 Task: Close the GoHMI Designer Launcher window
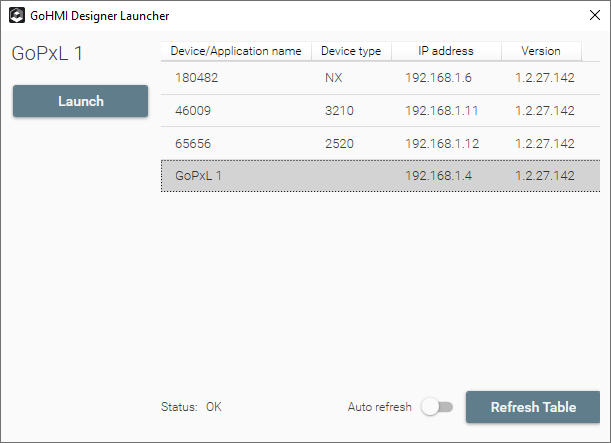(x=592, y=16)
